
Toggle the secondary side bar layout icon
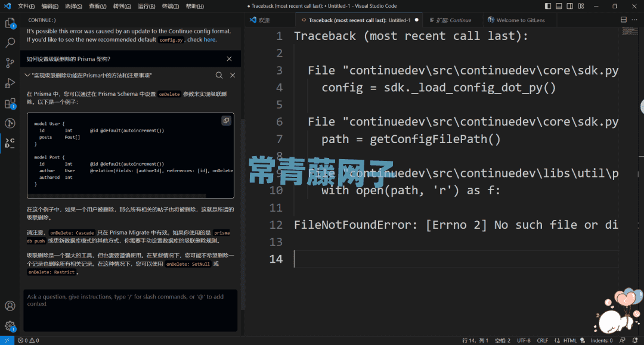[569, 6]
